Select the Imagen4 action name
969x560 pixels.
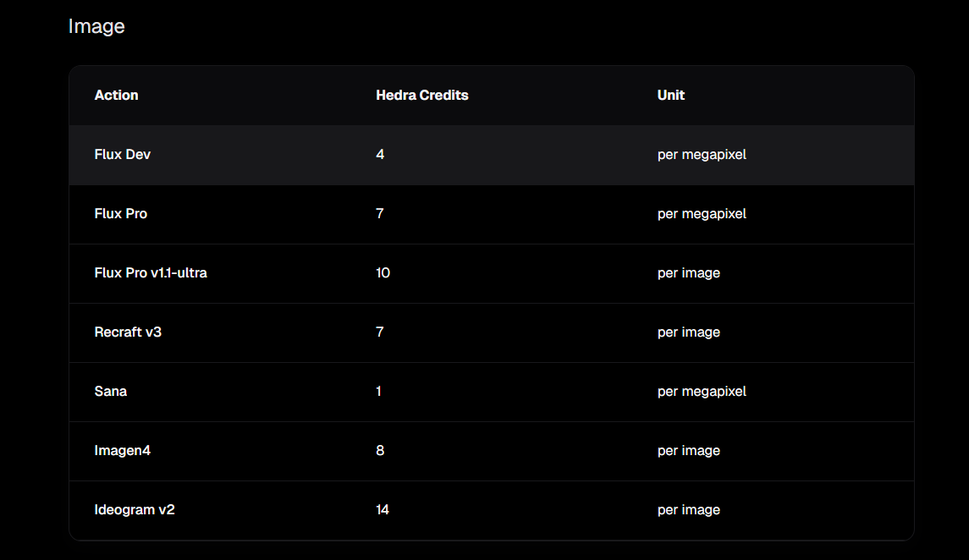[123, 451]
